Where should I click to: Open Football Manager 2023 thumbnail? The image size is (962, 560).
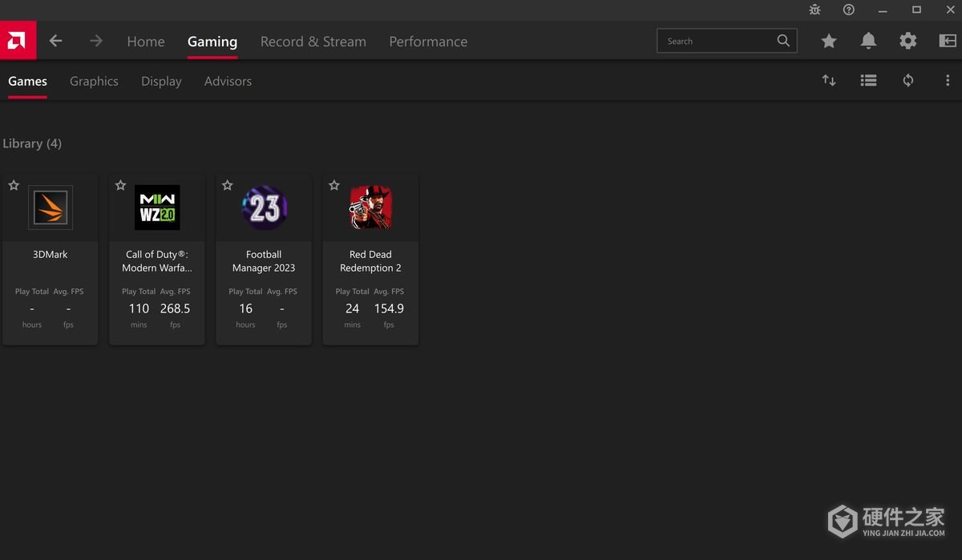coord(264,207)
